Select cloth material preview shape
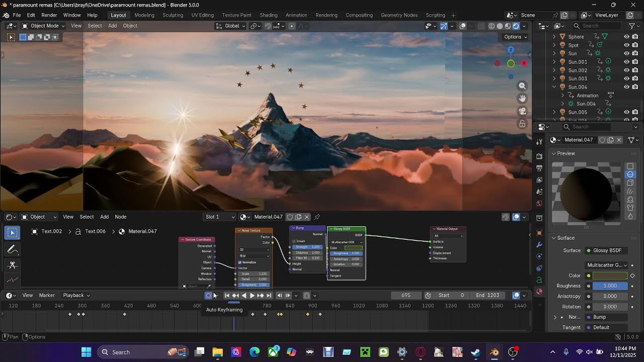This screenshot has height=362, width=644. (x=630, y=208)
